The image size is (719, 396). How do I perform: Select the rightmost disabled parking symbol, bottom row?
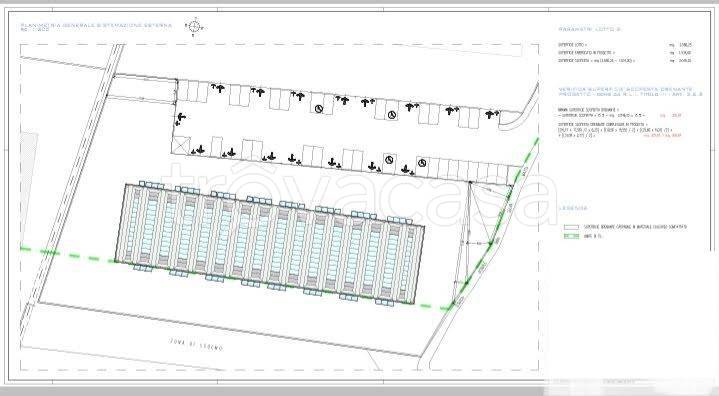click(x=422, y=163)
